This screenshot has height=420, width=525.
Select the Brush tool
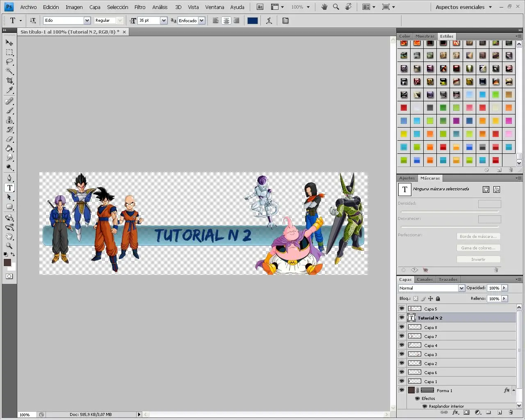(9, 111)
